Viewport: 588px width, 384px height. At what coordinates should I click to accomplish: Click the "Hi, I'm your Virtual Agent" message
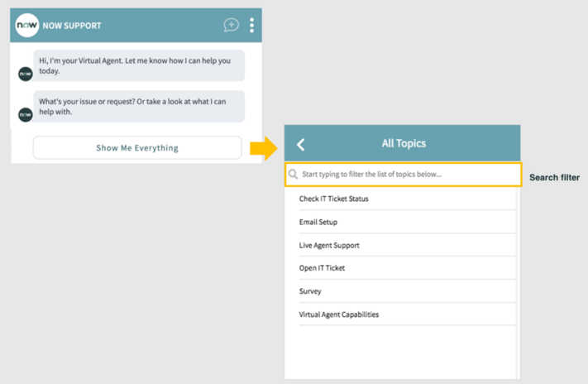coord(139,65)
